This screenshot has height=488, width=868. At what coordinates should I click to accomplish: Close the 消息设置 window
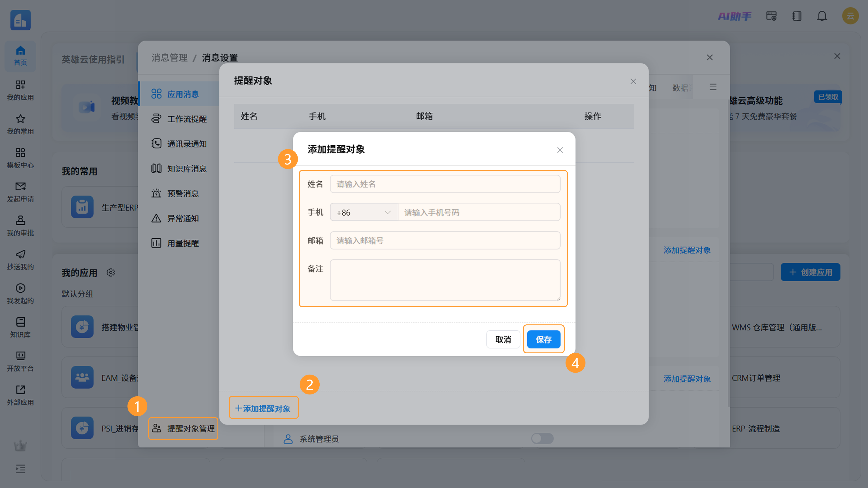coord(710,58)
